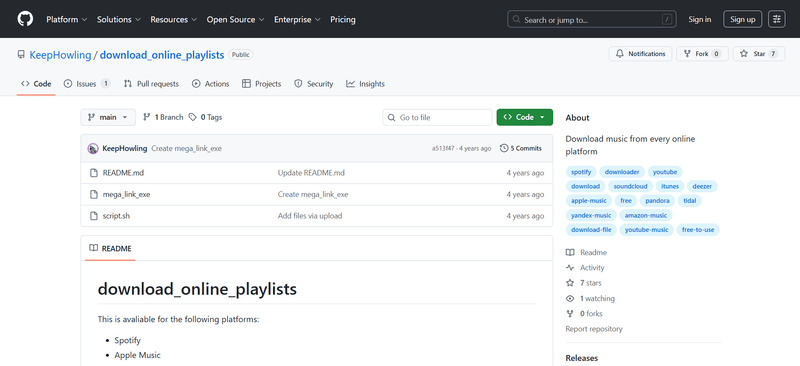Click the README book icon in file header
800x366 pixels.
click(93, 249)
